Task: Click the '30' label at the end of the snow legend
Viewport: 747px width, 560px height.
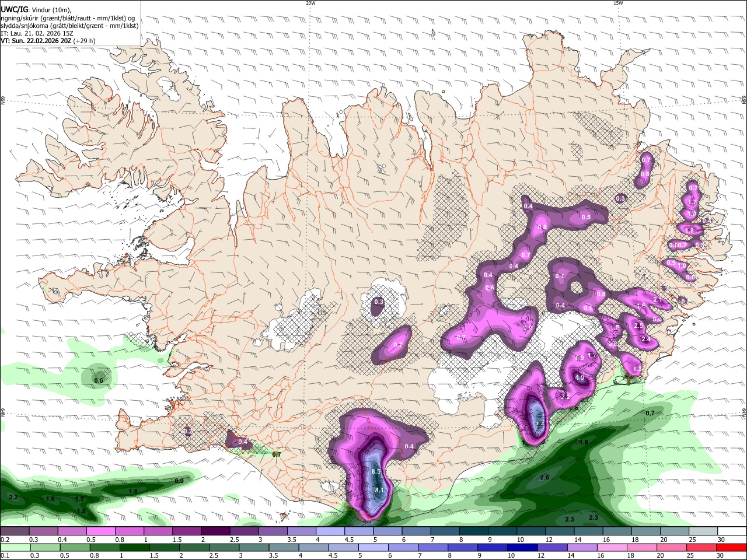Action: pyautogui.click(x=721, y=540)
